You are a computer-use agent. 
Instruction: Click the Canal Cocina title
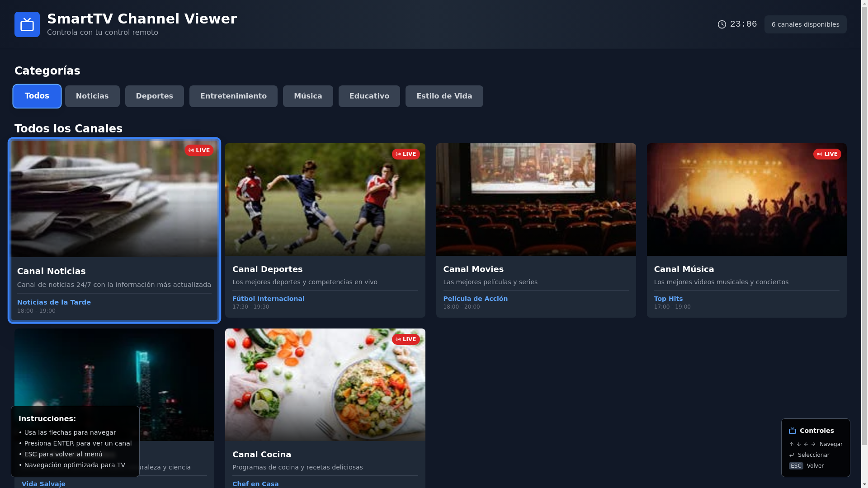click(x=262, y=455)
